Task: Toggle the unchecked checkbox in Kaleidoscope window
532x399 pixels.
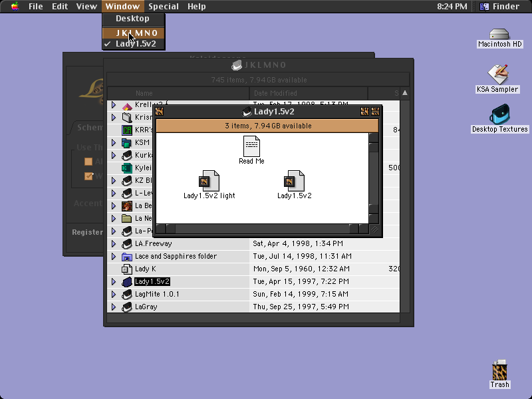Action: click(88, 162)
